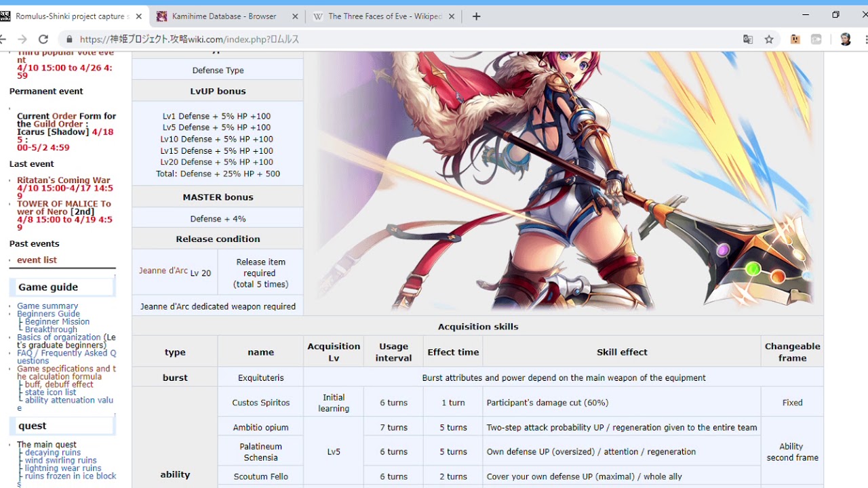Open Ritatan's Coming War event link
Image resolution: width=868 pixels, height=488 pixels.
[63, 180]
